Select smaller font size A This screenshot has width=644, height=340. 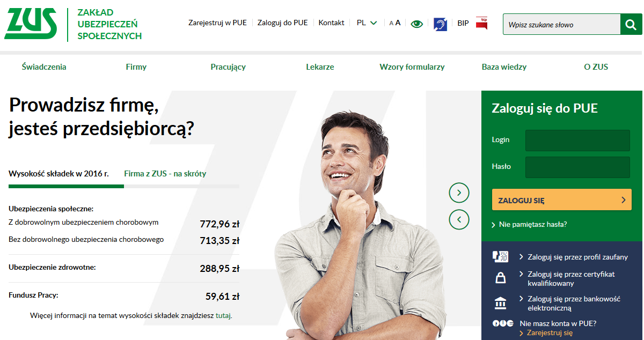pos(391,23)
